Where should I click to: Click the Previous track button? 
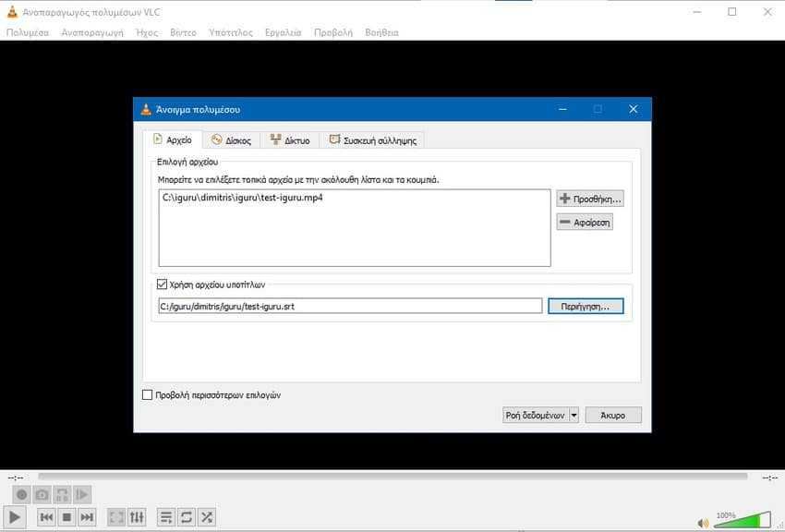click(46, 516)
